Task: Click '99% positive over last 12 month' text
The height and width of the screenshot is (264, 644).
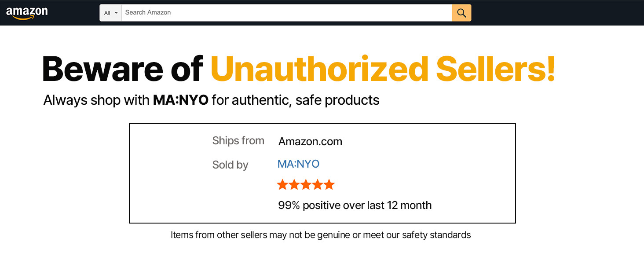Action: click(355, 205)
